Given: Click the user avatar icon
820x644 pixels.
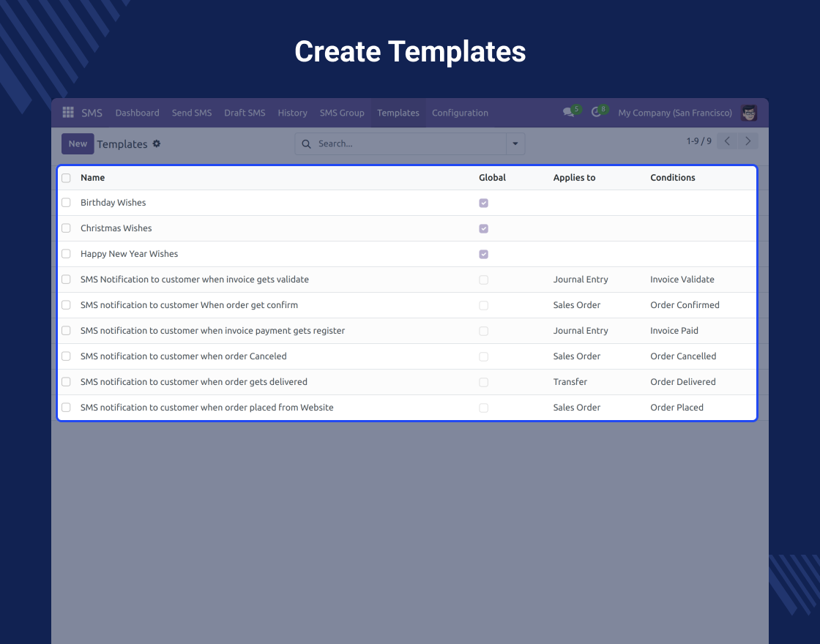Looking at the screenshot, I should [748, 113].
